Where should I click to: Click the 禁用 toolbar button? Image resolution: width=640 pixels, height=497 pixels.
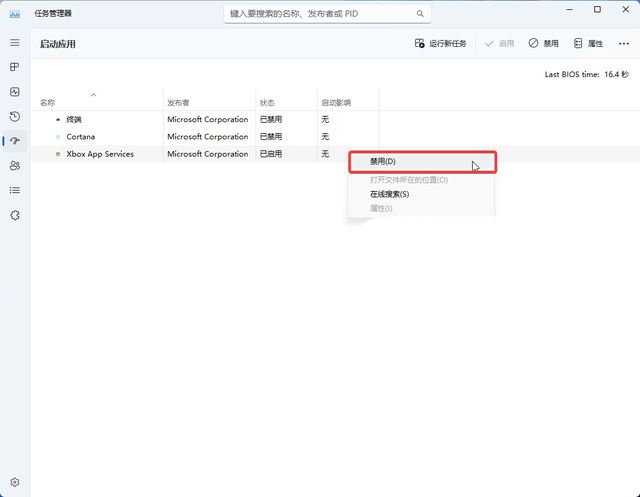(544, 44)
